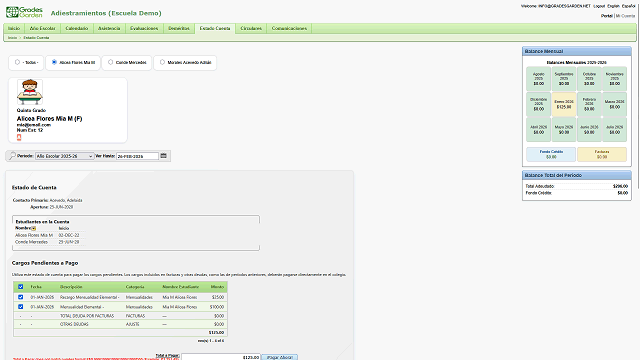The width and height of the screenshot is (640, 360).
Task: Open the Año Escolar menu tab
Action: (x=42, y=28)
